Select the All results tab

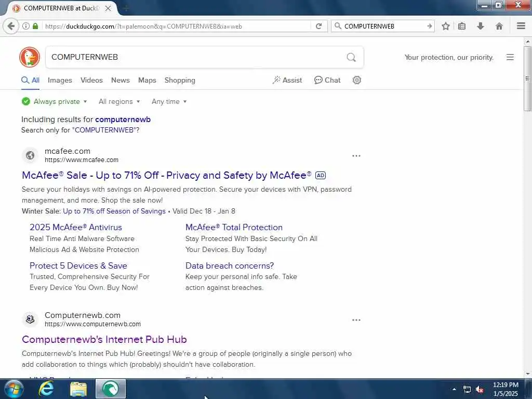pyautogui.click(x=30, y=80)
